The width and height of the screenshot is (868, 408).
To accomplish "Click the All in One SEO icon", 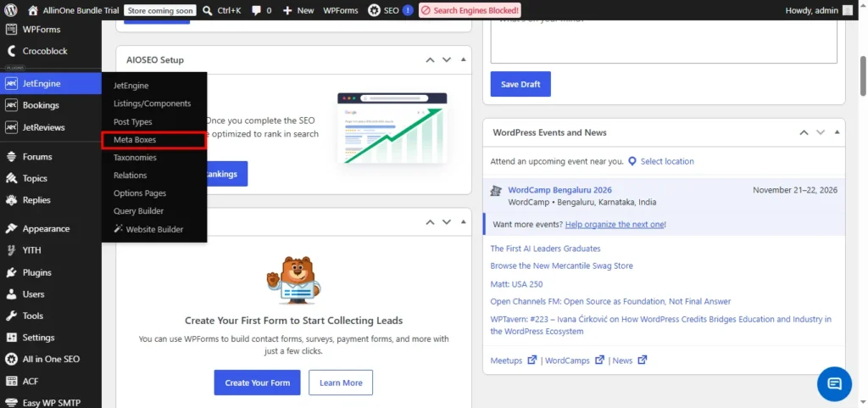I will (x=11, y=360).
